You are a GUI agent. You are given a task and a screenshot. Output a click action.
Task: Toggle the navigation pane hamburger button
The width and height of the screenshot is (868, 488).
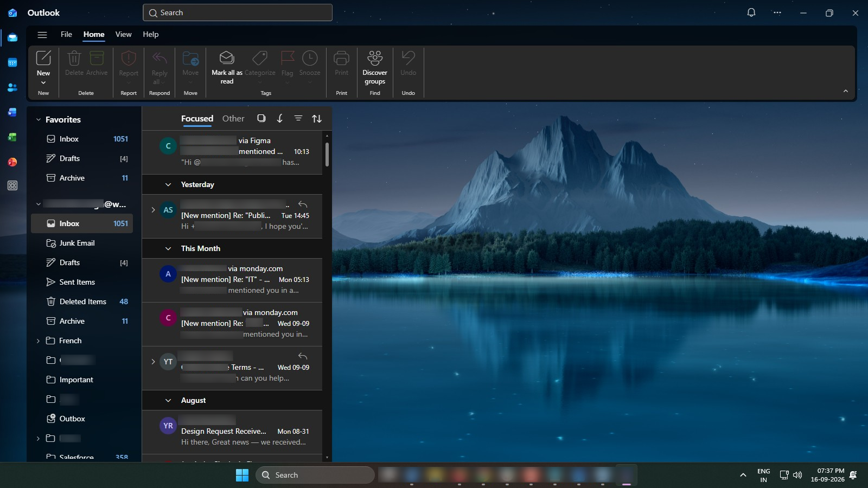point(42,34)
